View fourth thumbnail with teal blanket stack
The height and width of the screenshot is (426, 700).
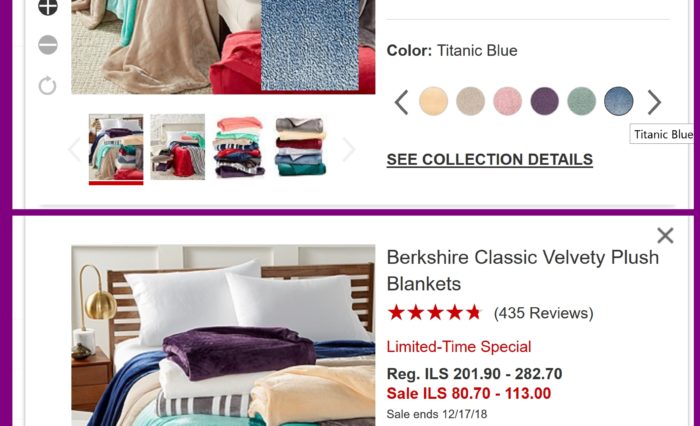300,147
